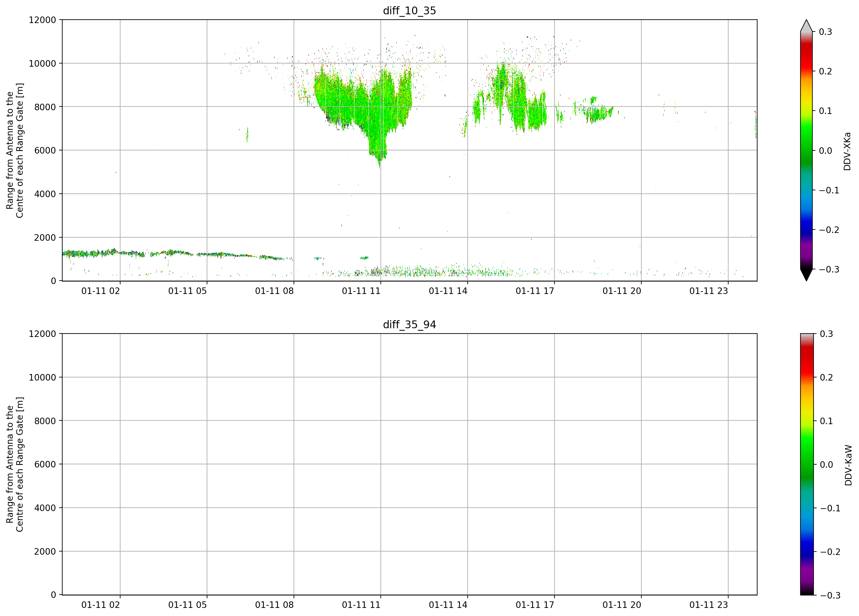Click the "0.3" tick on DDV-XKa colorbar
This screenshot has height=616, width=859.
click(x=825, y=32)
